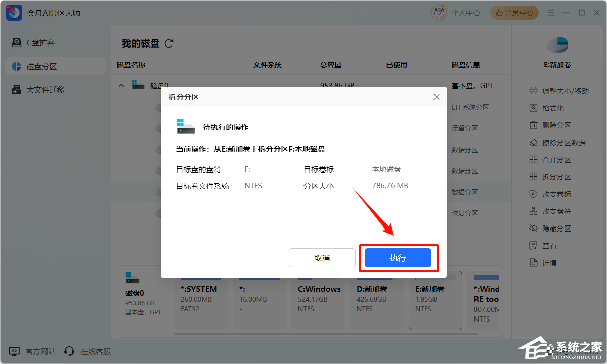Close the 拆分分区 dialog
Viewport: 607px width, 364px height.
437,97
